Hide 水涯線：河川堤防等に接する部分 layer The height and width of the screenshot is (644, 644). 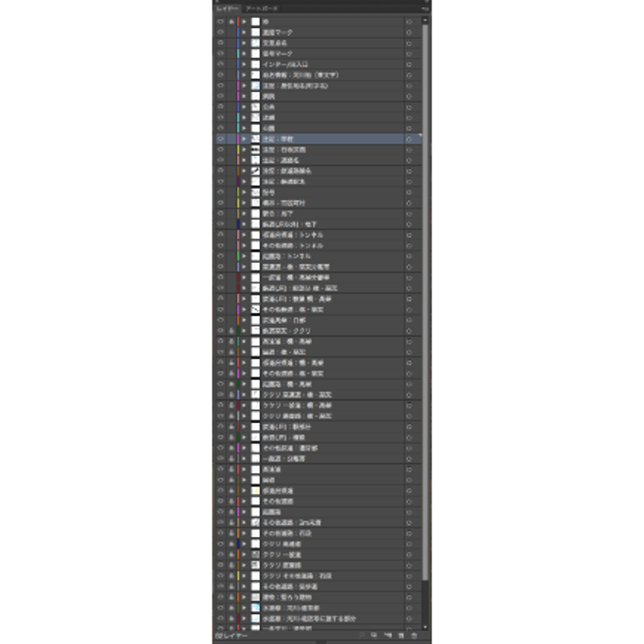pos(220,619)
